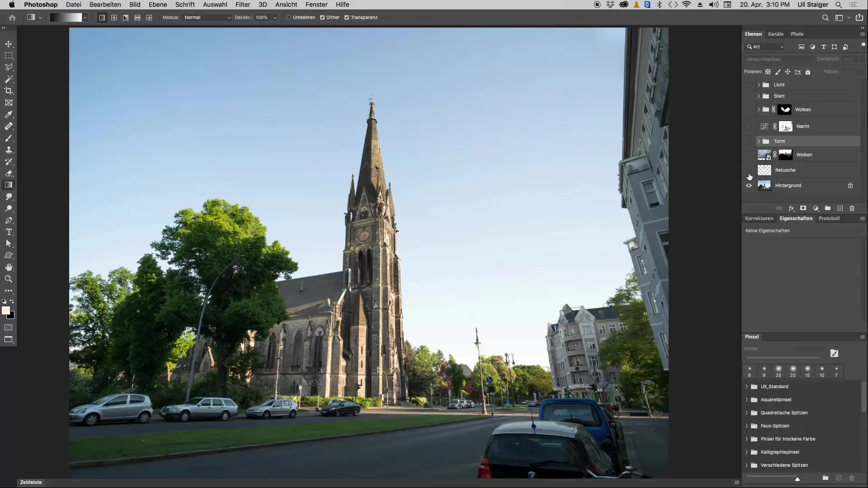Viewport: 868px width, 488px height.
Task: Open the Zeitleiste panel
Action: tap(31, 482)
